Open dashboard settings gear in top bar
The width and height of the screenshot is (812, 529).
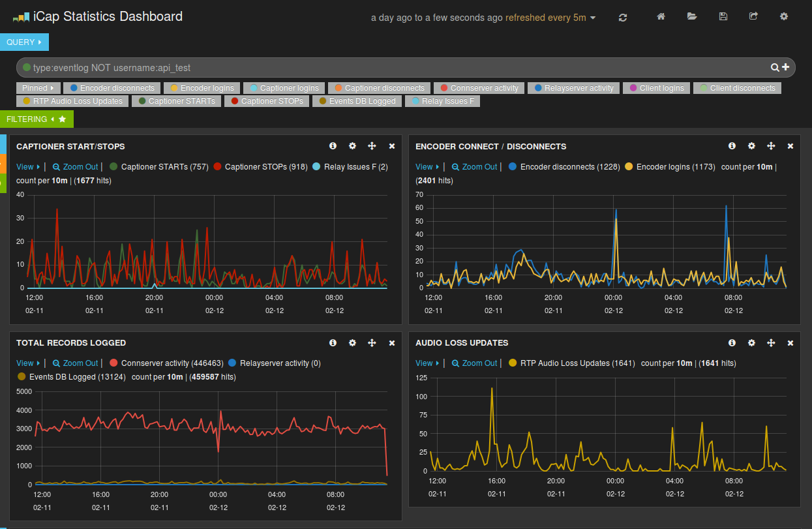(784, 17)
